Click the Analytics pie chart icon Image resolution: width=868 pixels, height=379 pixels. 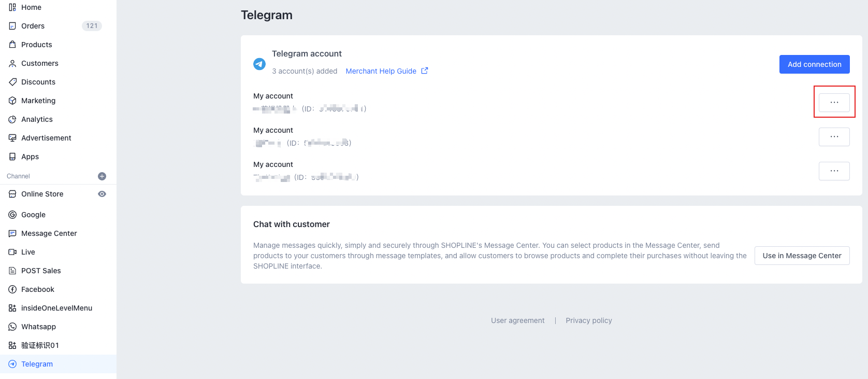point(12,119)
